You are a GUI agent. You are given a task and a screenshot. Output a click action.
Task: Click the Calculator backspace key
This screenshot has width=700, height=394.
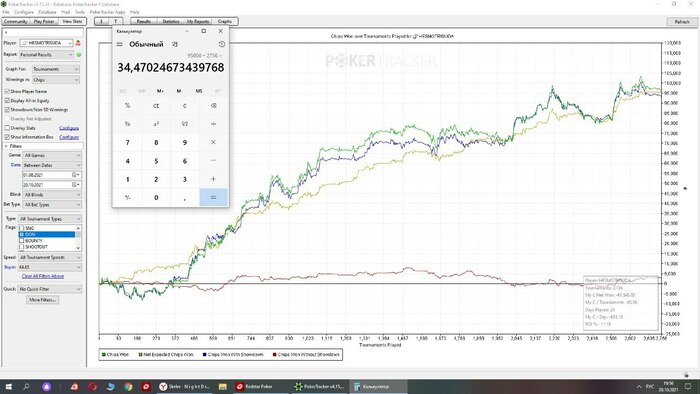[213, 106]
